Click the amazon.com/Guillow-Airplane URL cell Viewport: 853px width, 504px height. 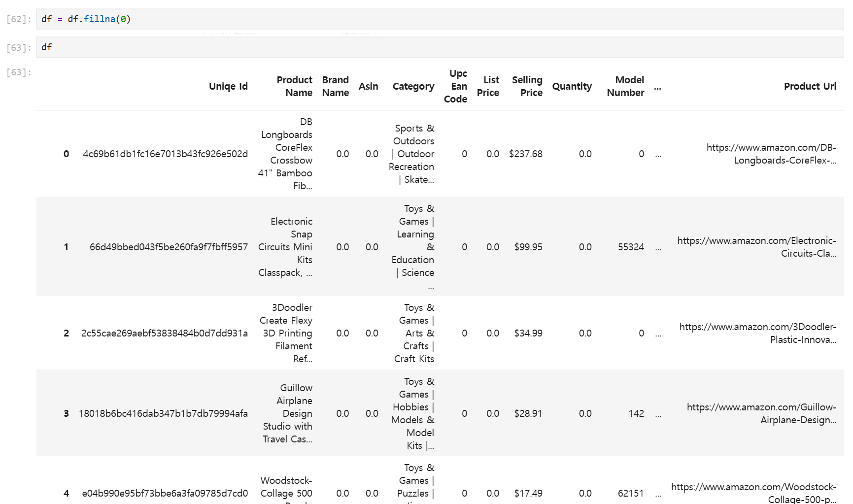[761, 413]
